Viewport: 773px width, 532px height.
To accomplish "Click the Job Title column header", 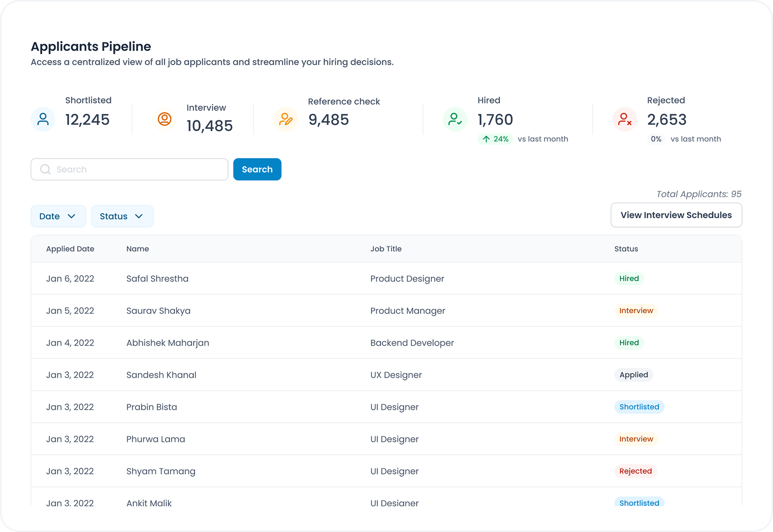I will pyautogui.click(x=386, y=249).
